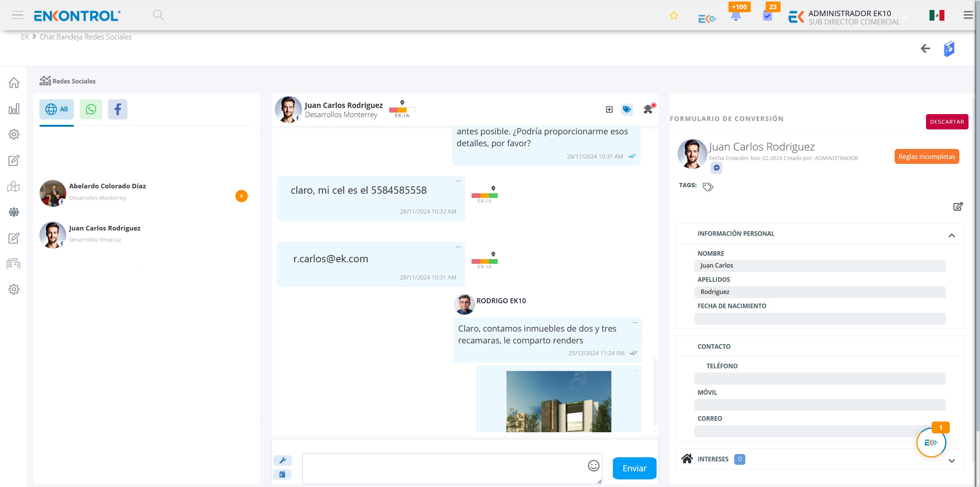980x487 pixels.
Task: Click the Nombre field with Juan Carlos
Action: point(820,266)
